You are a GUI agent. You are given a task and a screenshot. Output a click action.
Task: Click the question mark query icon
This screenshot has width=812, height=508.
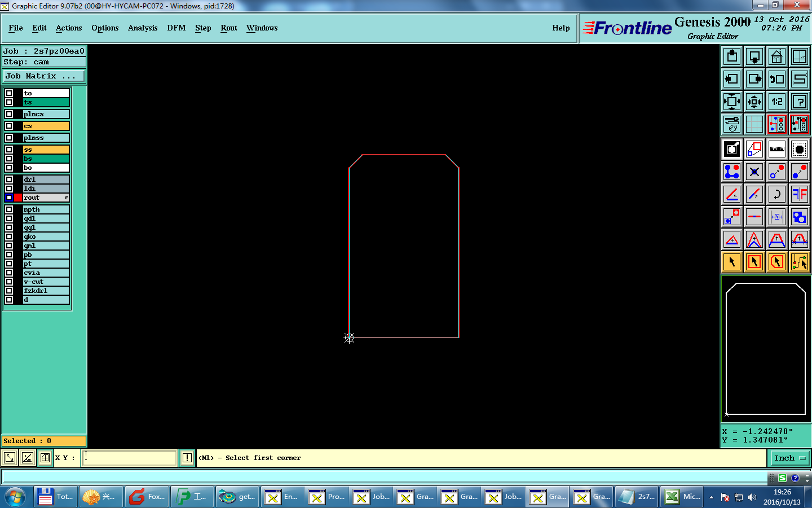pyautogui.click(x=800, y=102)
